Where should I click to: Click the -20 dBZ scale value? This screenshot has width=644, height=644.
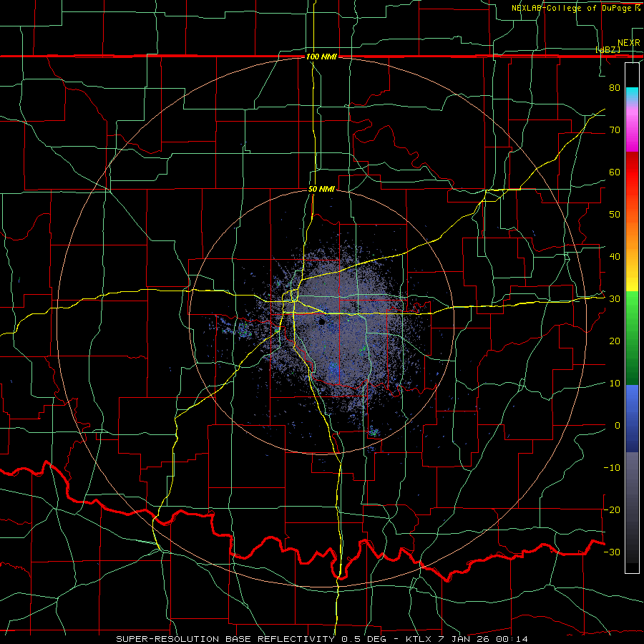point(612,509)
